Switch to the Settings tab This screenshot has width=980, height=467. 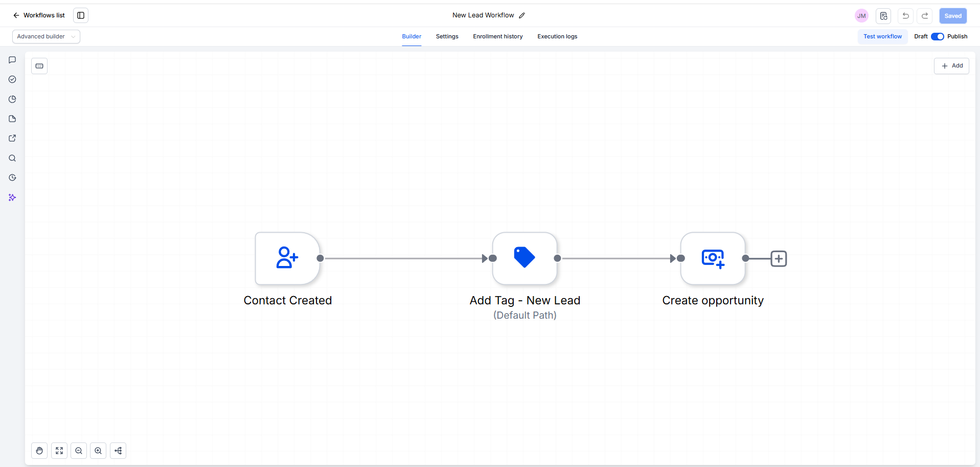pos(447,36)
